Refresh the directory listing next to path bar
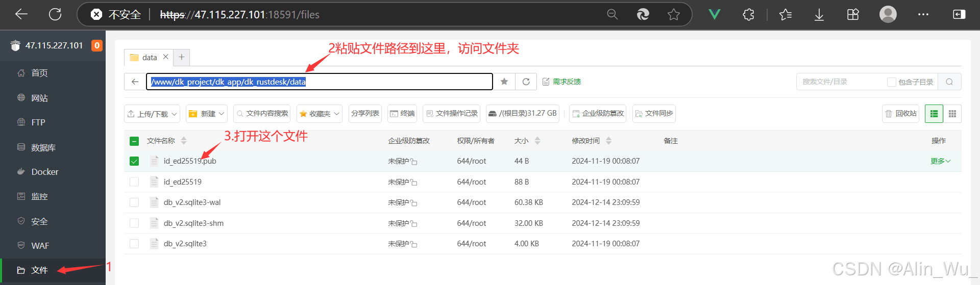 526,82
